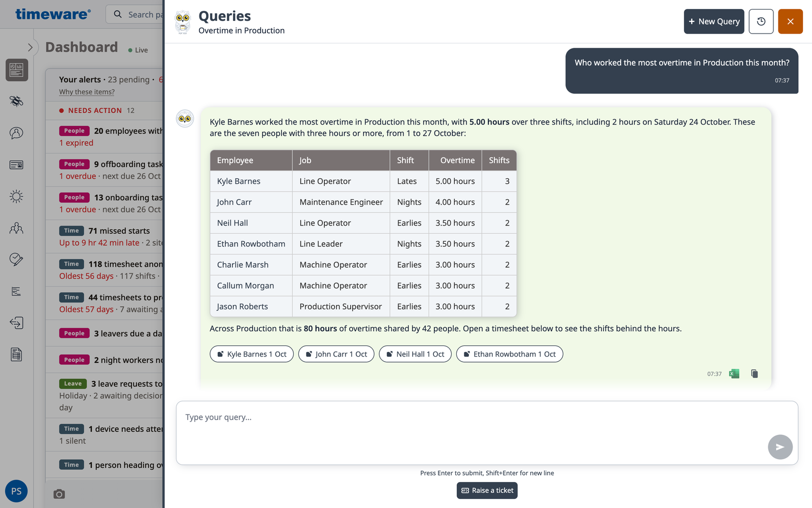Open the PS user profile avatar
Viewport: 812px width, 508px height.
[x=16, y=491]
